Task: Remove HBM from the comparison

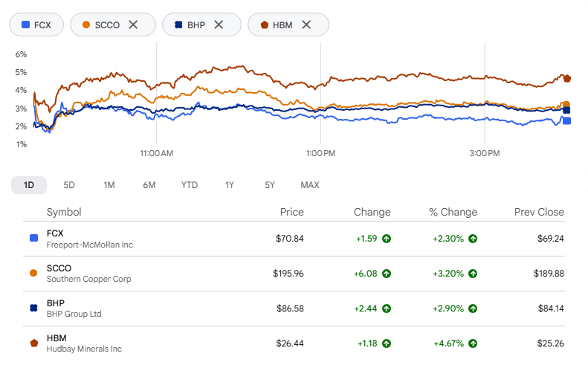Action: [306, 25]
